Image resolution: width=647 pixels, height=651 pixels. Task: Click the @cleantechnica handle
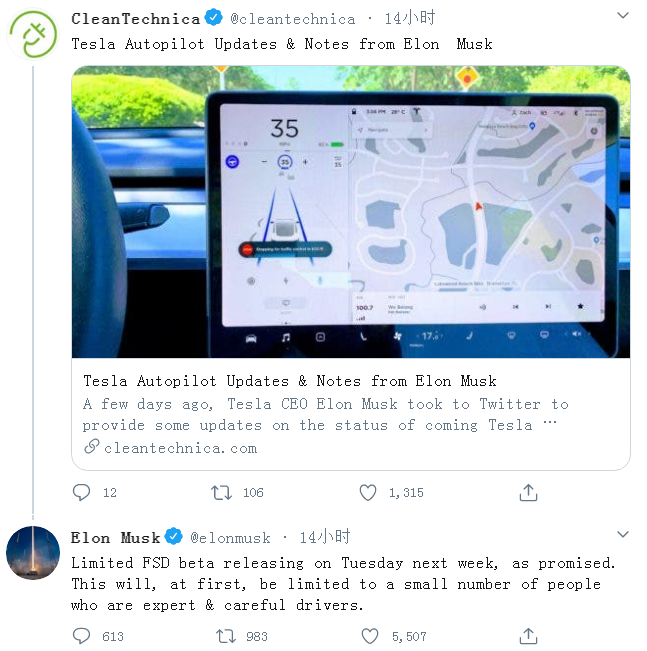pyautogui.click(x=293, y=18)
